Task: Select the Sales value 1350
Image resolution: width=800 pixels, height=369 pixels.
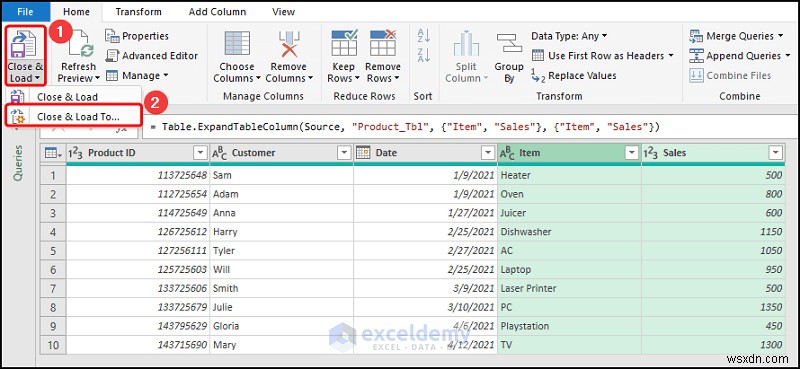Action: [x=713, y=307]
